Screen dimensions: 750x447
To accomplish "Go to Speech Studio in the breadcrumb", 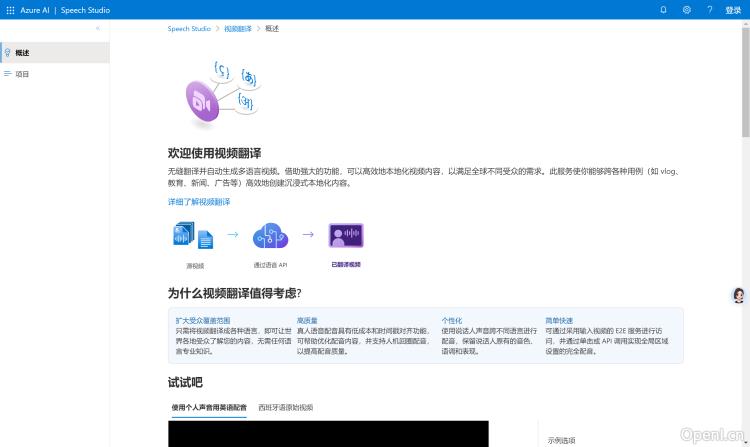I will [189, 29].
